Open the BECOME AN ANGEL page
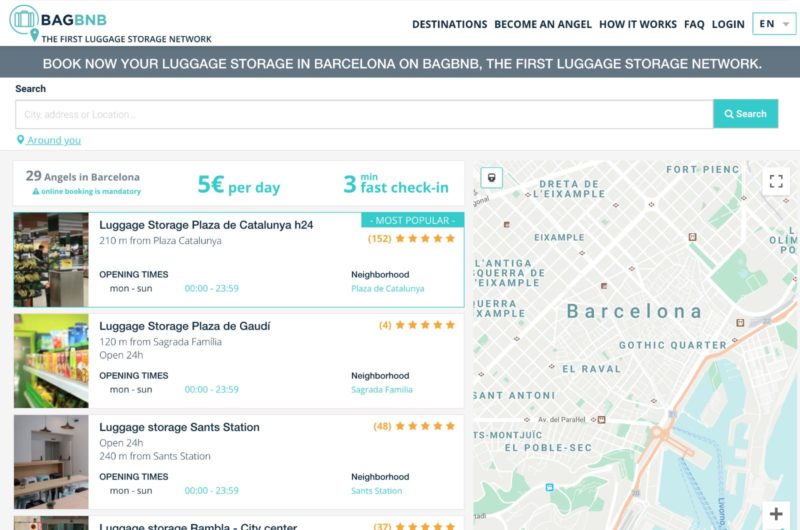The height and width of the screenshot is (530, 800). (543, 24)
